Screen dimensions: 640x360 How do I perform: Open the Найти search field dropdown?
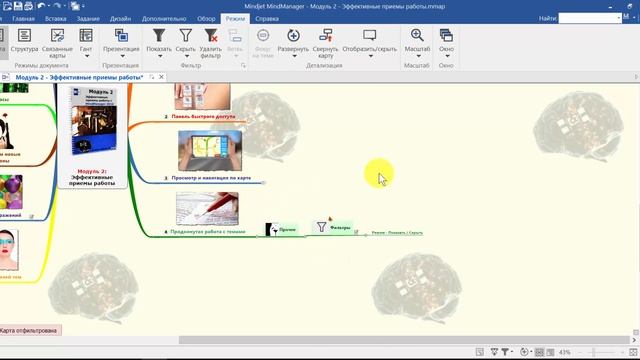click(x=619, y=18)
